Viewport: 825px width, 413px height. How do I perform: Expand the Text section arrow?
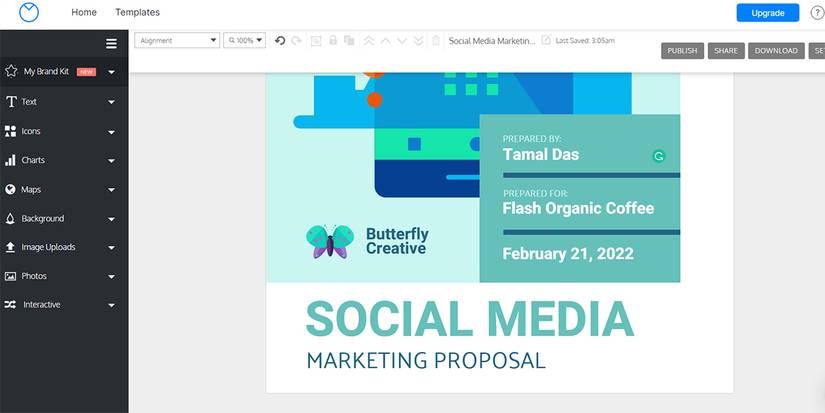112,102
